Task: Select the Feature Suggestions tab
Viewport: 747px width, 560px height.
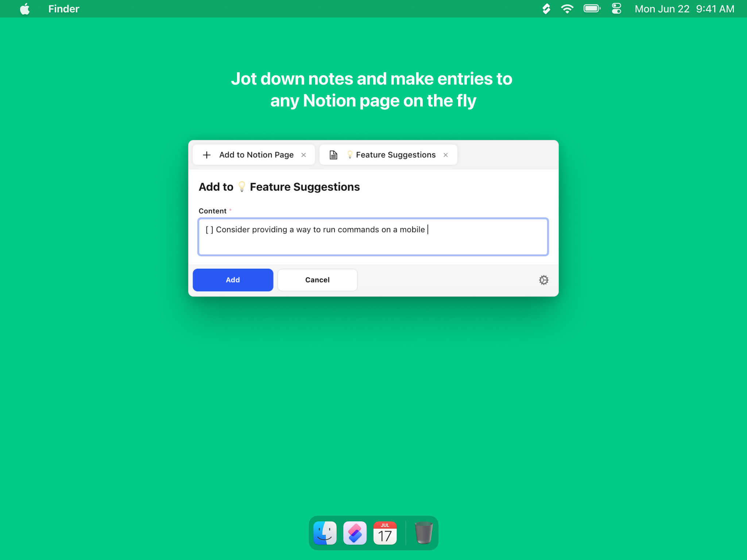Action: 395,155
